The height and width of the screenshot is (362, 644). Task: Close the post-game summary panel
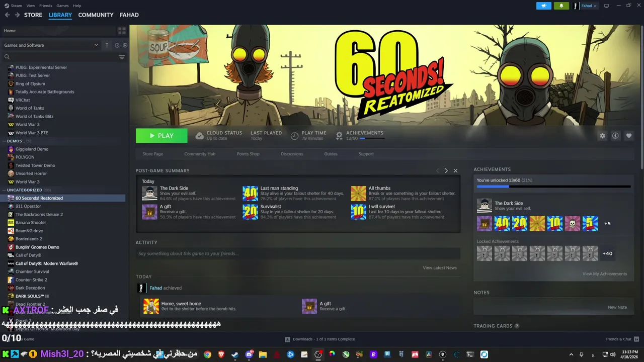455,171
